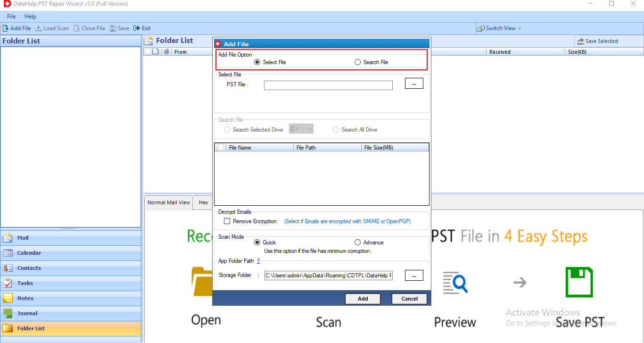Click the Exit toolbar icon

(137, 28)
